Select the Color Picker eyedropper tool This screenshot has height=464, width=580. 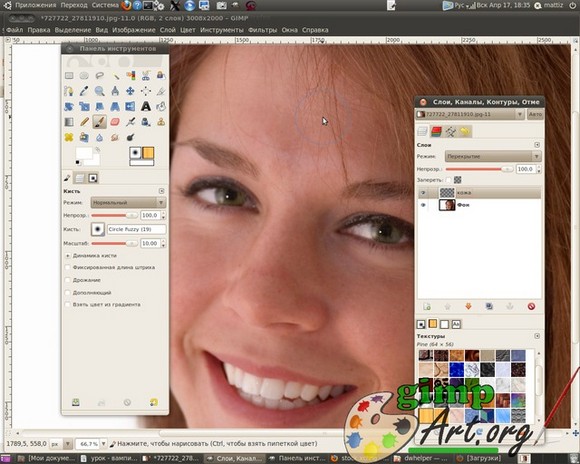(84, 91)
